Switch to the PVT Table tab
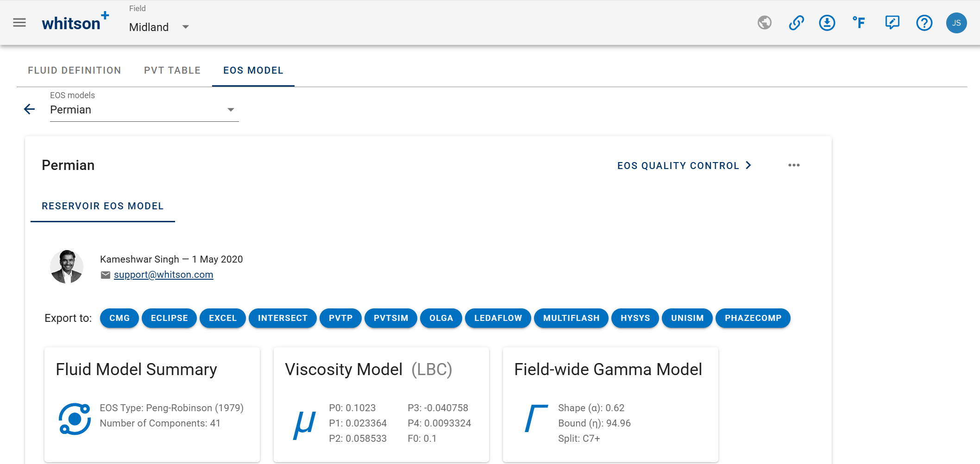 [x=172, y=70]
